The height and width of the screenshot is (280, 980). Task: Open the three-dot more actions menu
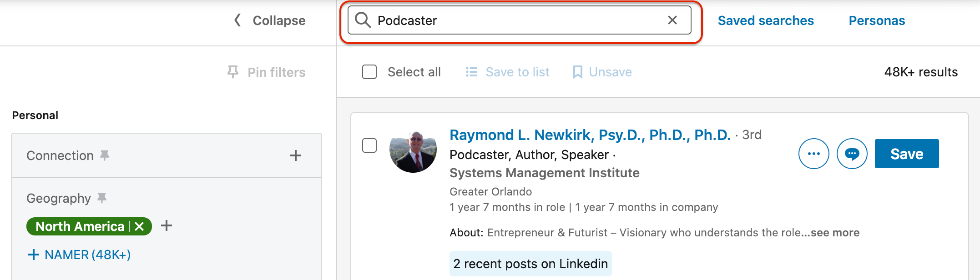[813, 154]
